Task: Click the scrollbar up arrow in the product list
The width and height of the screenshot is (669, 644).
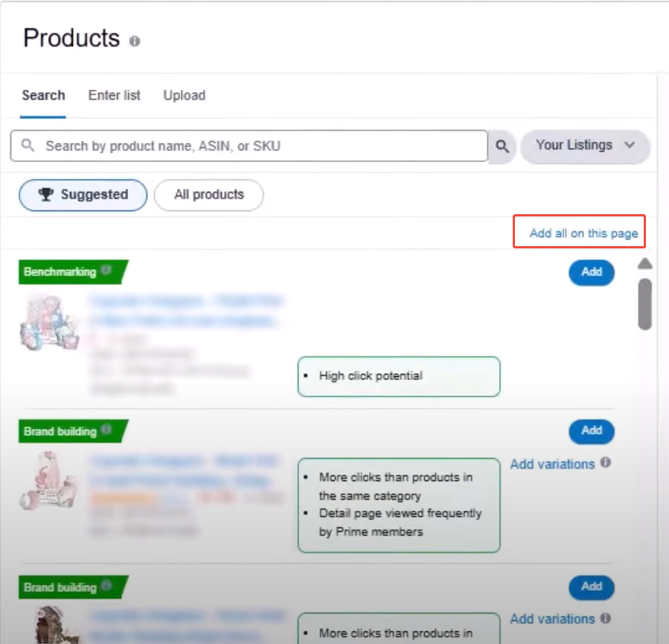Action: click(644, 263)
